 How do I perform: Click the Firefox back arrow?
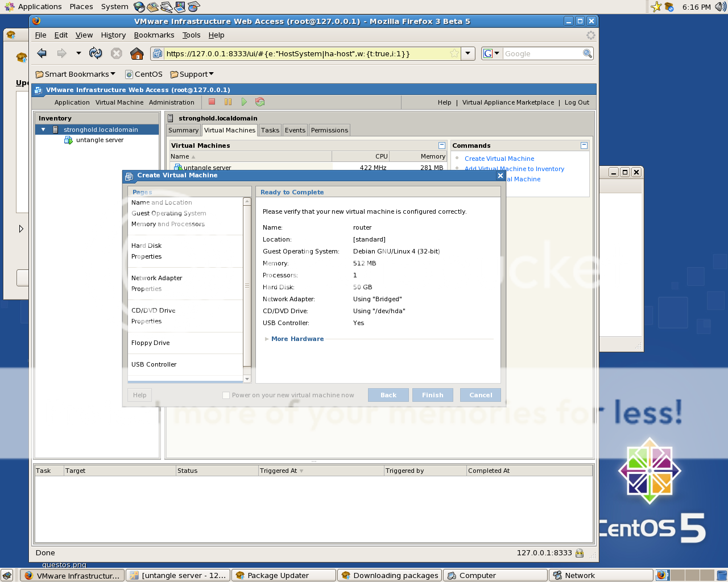[42, 53]
